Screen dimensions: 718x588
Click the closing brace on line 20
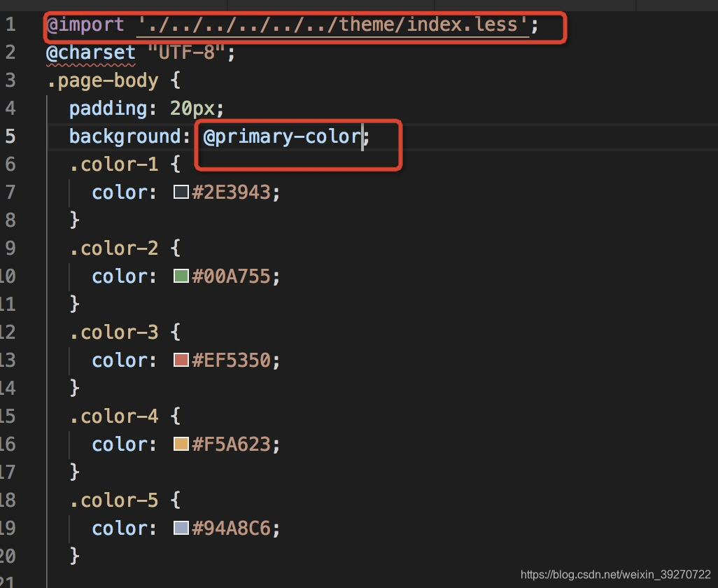tap(75, 556)
